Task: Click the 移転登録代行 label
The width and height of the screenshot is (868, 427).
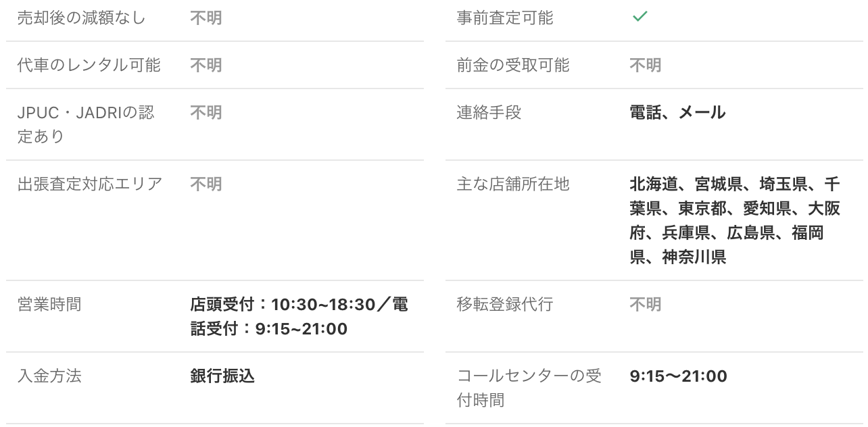Action: [x=505, y=305]
